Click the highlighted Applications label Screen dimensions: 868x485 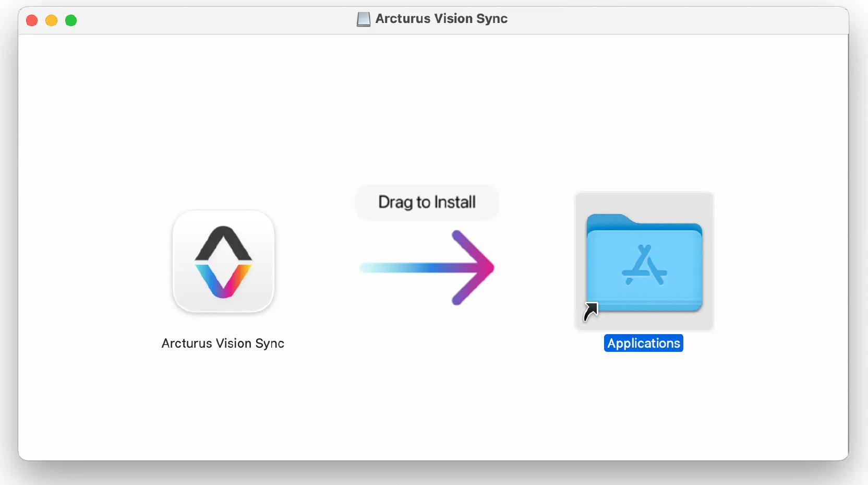644,343
